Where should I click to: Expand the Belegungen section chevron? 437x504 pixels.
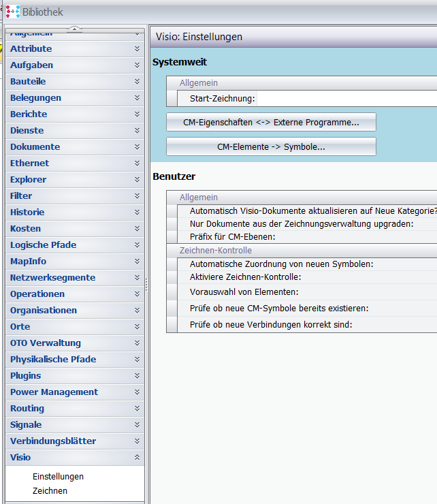coord(137,98)
